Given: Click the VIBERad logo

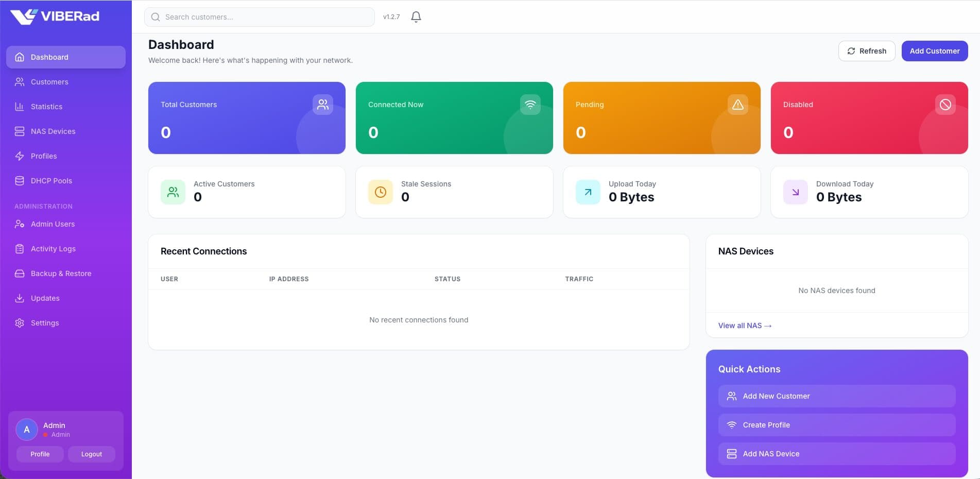Looking at the screenshot, I should [55, 15].
